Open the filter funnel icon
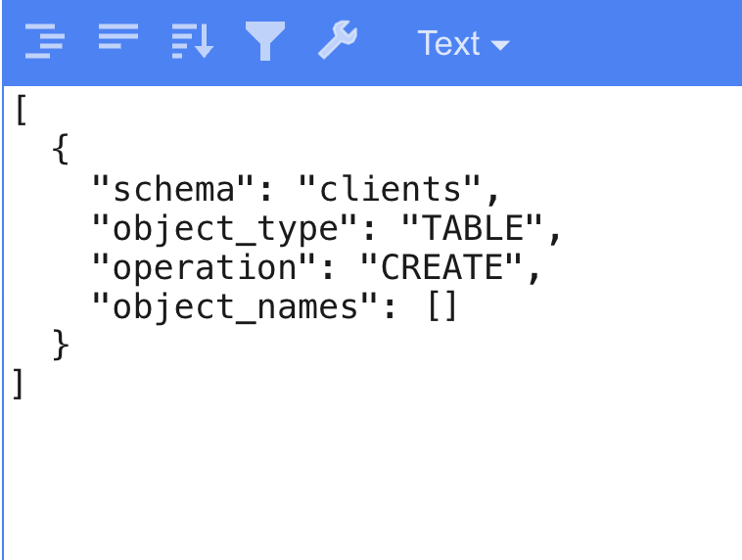742x560 pixels. pyautogui.click(x=265, y=41)
